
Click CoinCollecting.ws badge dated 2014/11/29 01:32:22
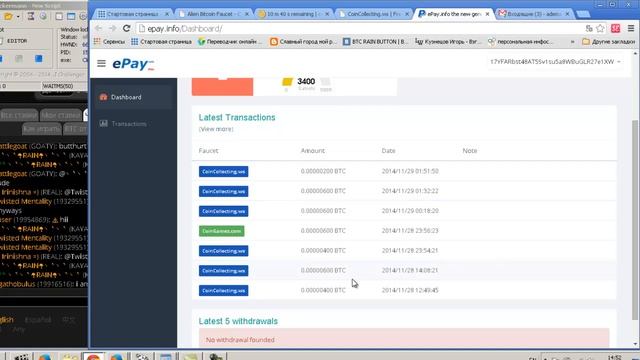tap(223, 191)
